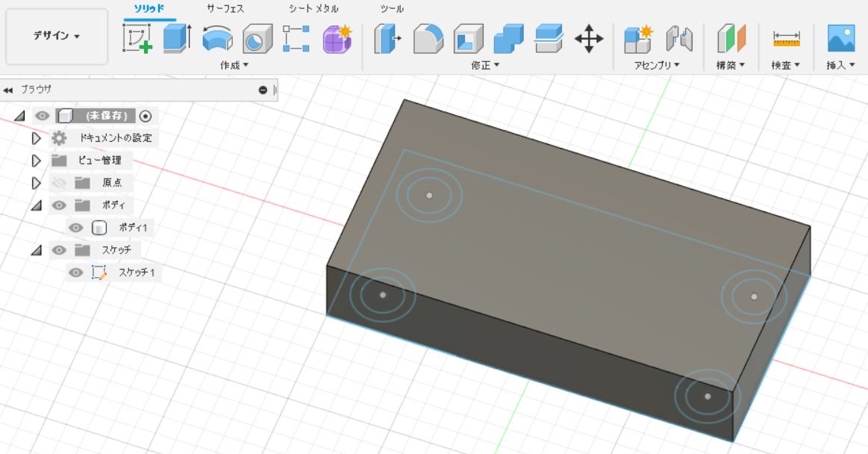Select the front side face of the box
Image resolution: width=868 pixels, height=454 pixels.
pos(530,352)
